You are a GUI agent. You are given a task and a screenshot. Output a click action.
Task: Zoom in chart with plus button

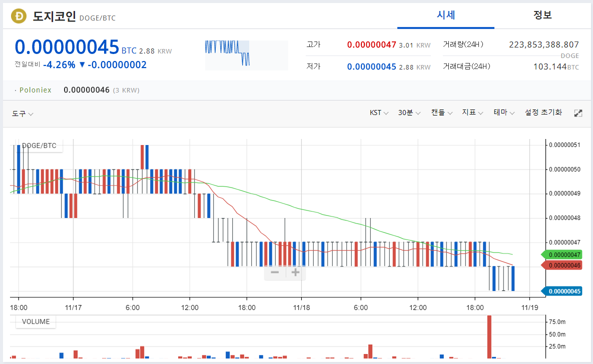tap(295, 272)
